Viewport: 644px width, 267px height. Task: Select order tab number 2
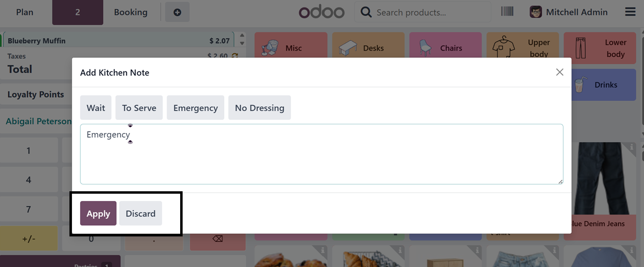(78, 12)
